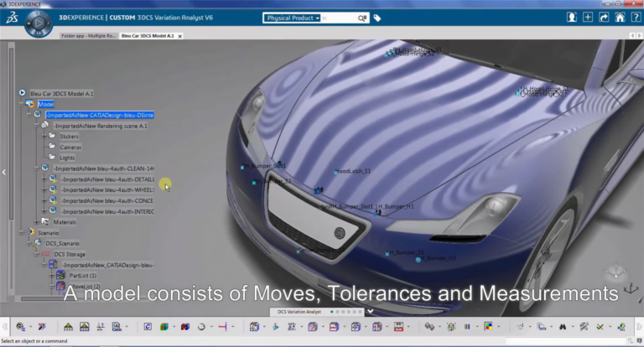Expand the bleu-4auth-WHEELS node
The width and height of the screenshot is (644, 347).
pyautogui.click(x=44, y=189)
